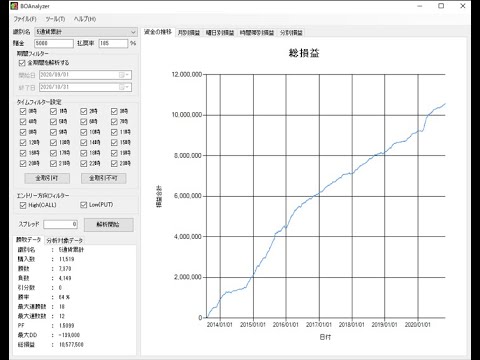480x360 pixels.
Task: Uncheck the Low(PUT) entry direction checkbox
Action: click(84, 205)
